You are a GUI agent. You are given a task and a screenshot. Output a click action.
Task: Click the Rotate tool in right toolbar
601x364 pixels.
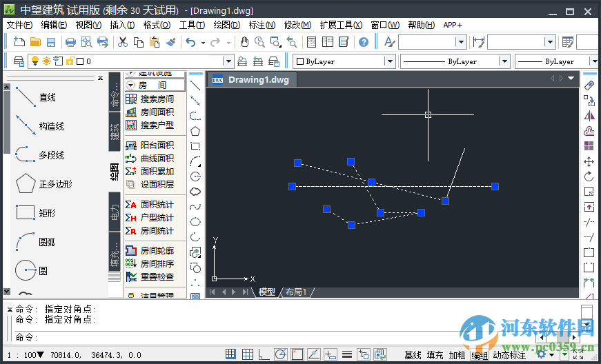pyautogui.click(x=589, y=176)
